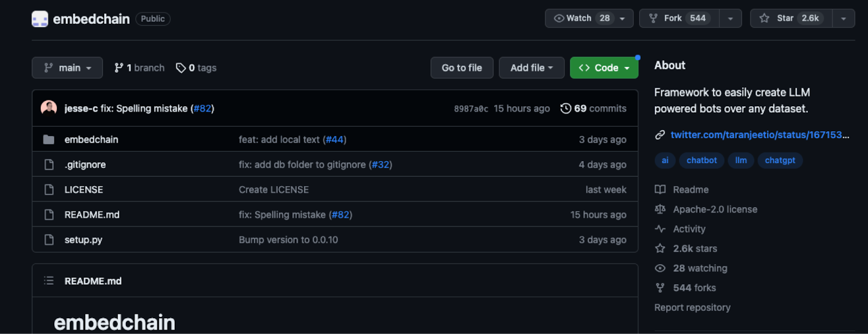868x334 pixels.
Task: View the 0 tags link
Action: click(196, 68)
